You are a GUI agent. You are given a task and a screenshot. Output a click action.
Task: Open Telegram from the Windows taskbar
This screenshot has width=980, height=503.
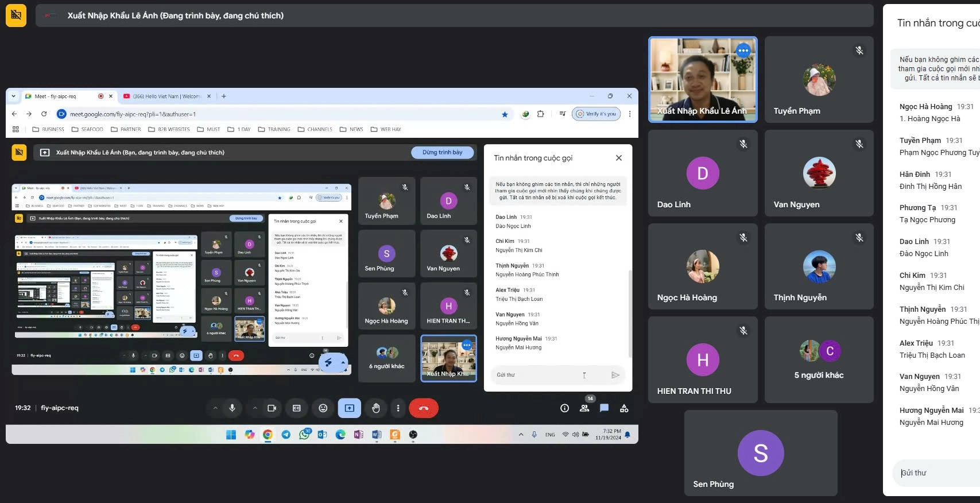click(x=286, y=435)
